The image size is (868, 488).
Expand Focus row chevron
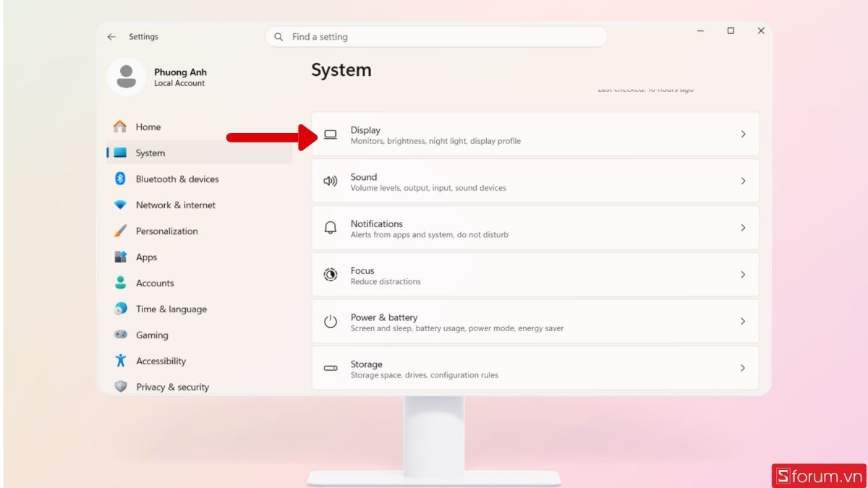coord(743,275)
